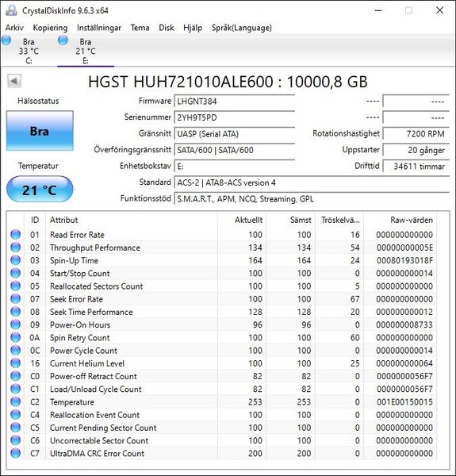
Task: Open the Hjälp menu
Action: pos(193,28)
